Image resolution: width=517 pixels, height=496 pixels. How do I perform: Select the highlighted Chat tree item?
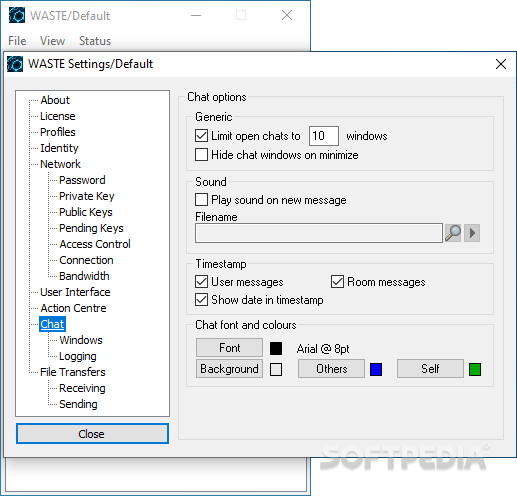52,324
